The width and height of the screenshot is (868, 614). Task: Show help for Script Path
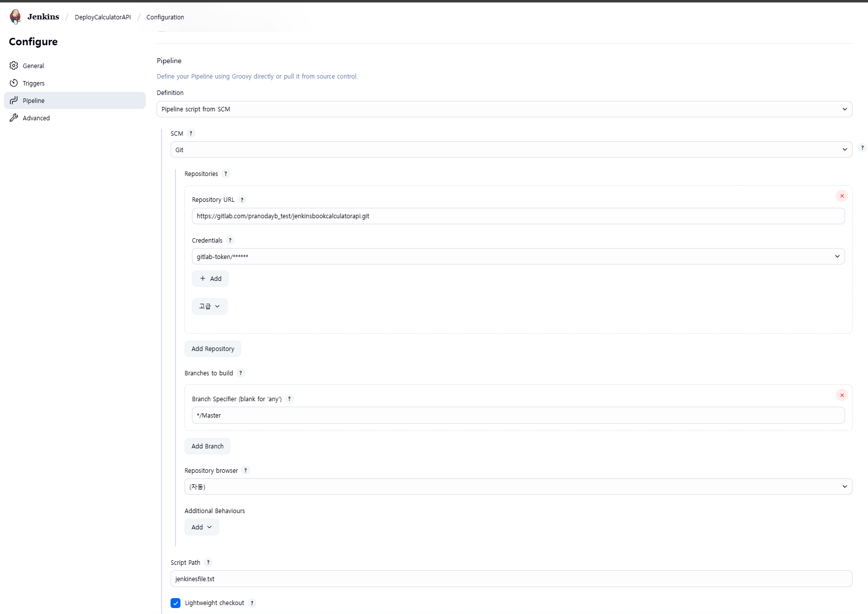tap(208, 563)
